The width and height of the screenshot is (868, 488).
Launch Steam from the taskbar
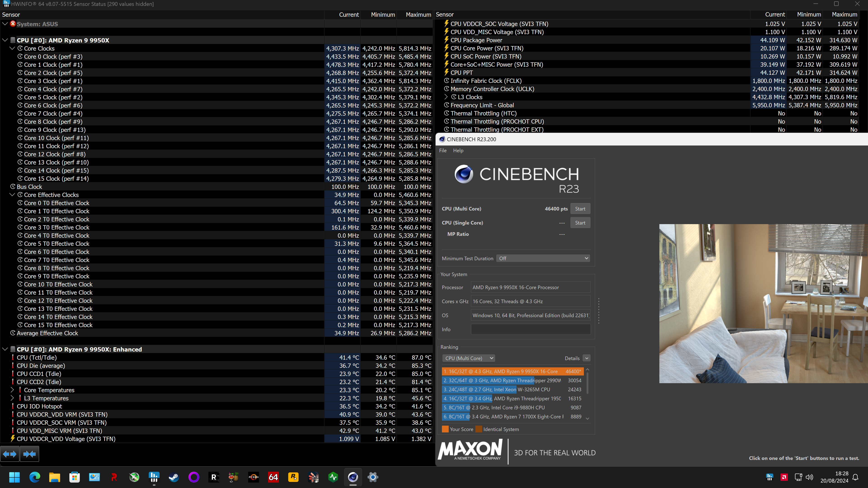coord(174,477)
